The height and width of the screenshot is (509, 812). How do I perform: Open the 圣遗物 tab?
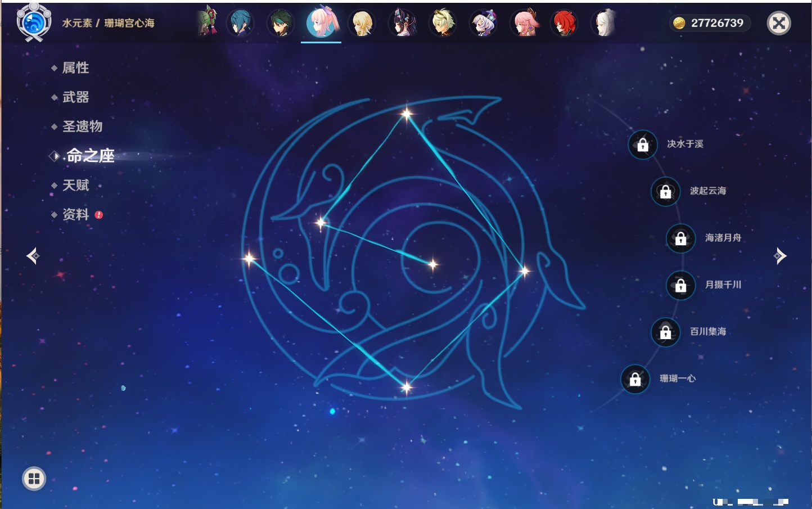point(82,127)
